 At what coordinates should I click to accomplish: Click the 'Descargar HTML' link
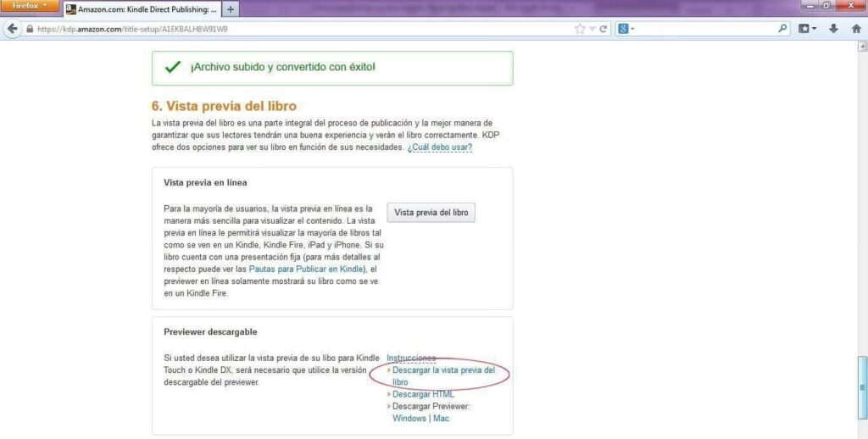pos(423,394)
